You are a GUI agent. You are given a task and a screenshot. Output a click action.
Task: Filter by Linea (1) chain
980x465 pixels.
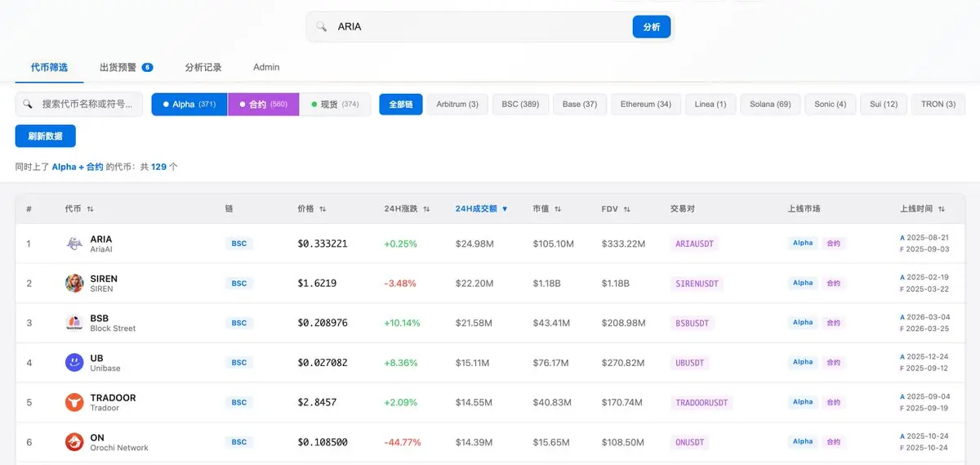point(710,105)
